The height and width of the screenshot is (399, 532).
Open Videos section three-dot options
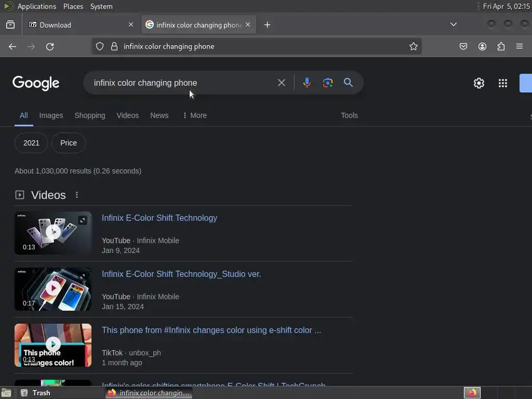77,195
